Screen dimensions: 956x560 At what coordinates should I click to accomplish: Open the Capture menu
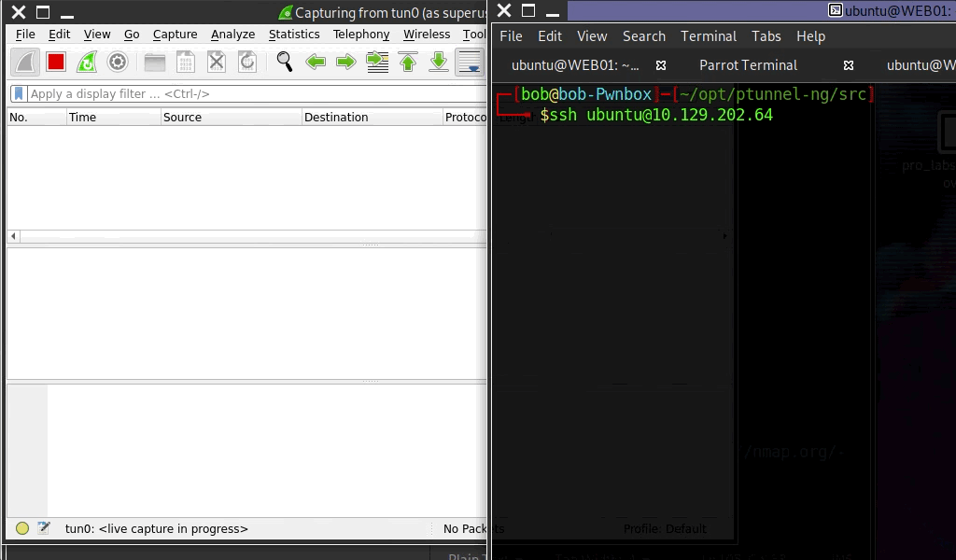(175, 35)
